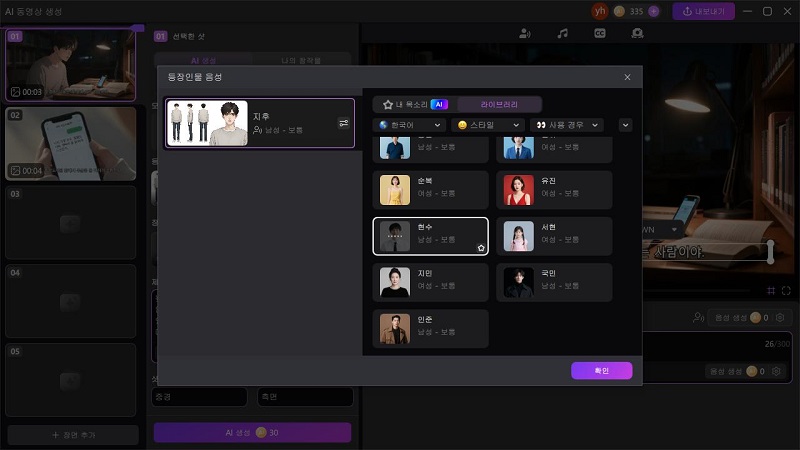Open the music note icon in top toolbar
This screenshot has height=450, width=800.
pyautogui.click(x=562, y=34)
